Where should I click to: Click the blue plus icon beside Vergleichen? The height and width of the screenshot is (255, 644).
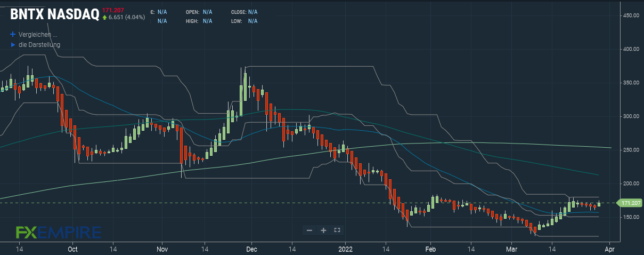click(13, 34)
